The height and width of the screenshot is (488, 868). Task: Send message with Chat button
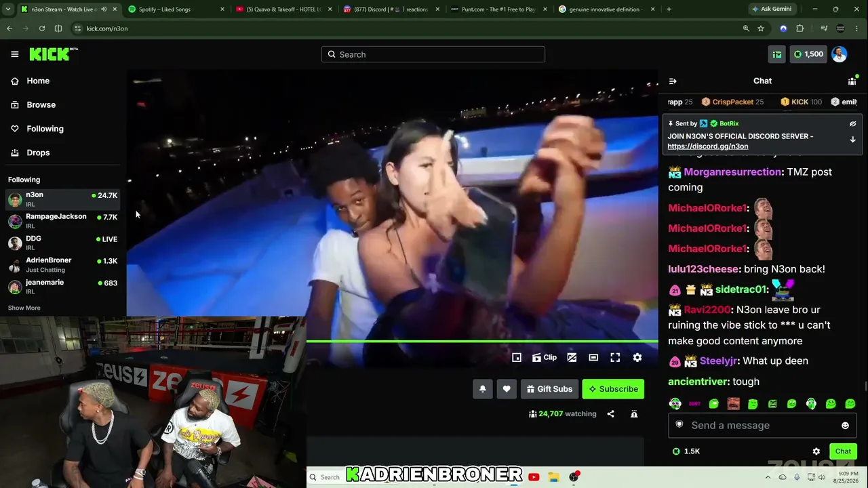843,451
